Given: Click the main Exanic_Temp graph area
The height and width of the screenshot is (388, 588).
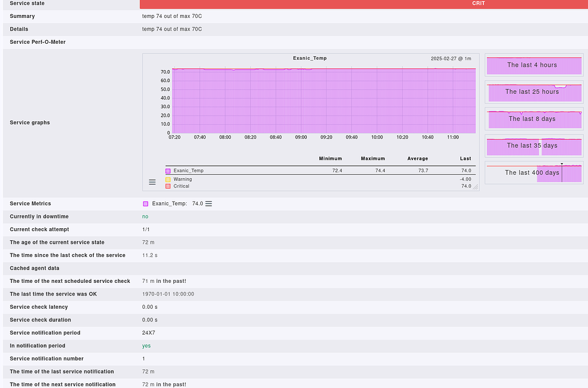Looking at the screenshot, I should [324, 101].
